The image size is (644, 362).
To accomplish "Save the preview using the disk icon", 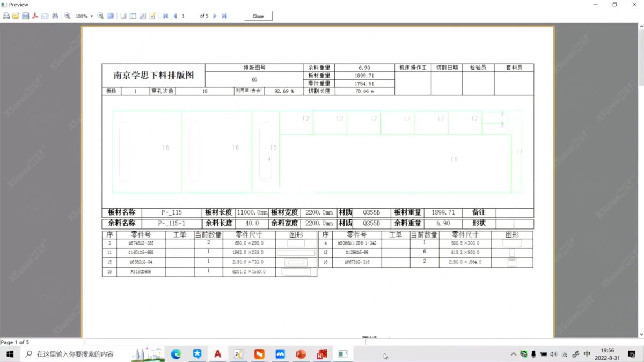I will (25, 16).
